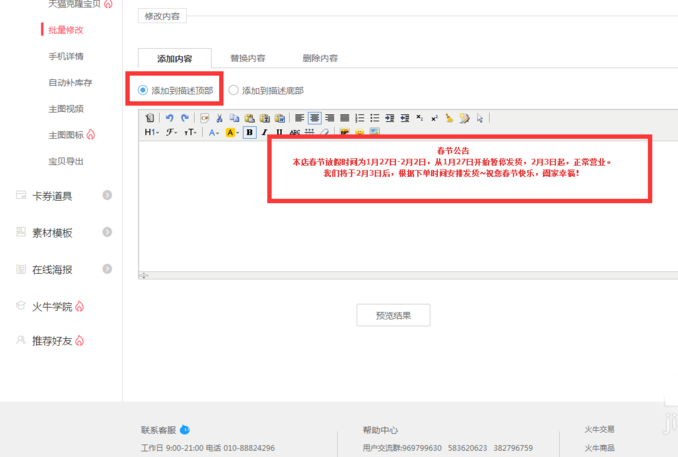This screenshot has height=457, width=678.
Task: Switch to the 替换内容 tab
Action: [x=247, y=58]
